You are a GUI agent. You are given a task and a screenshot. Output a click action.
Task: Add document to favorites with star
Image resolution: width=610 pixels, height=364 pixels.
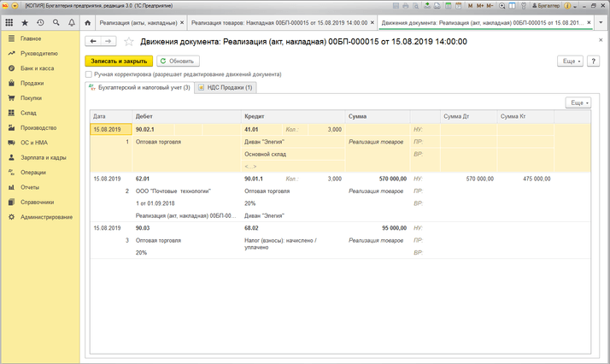pyautogui.click(x=129, y=40)
